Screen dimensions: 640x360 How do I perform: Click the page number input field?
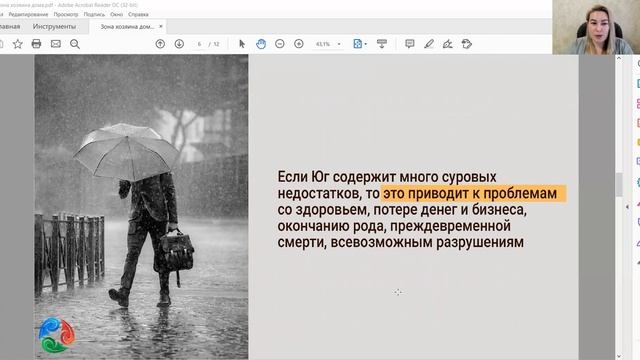pyautogui.click(x=199, y=44)
